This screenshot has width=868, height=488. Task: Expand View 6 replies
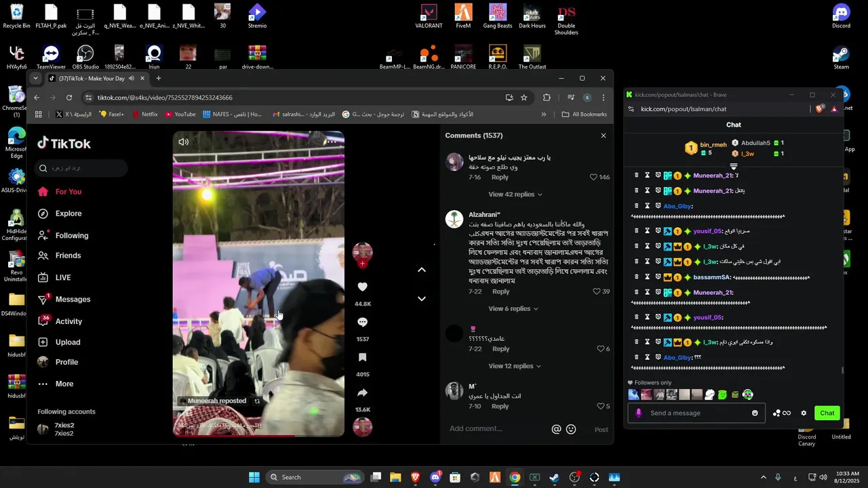tap(513, 309)
